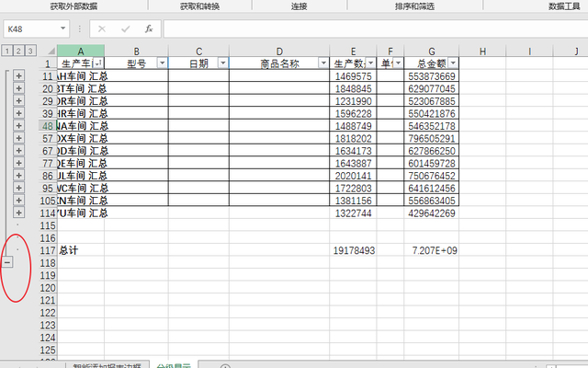Expand the AH车间 汇总 group at row 11
The image size is (588, 368).
18,75
